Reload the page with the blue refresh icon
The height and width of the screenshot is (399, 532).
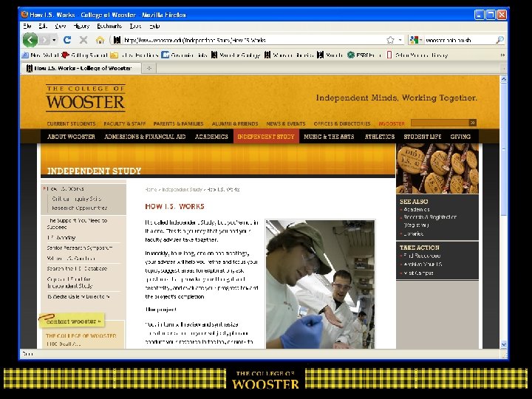click(x=67, y=40)
